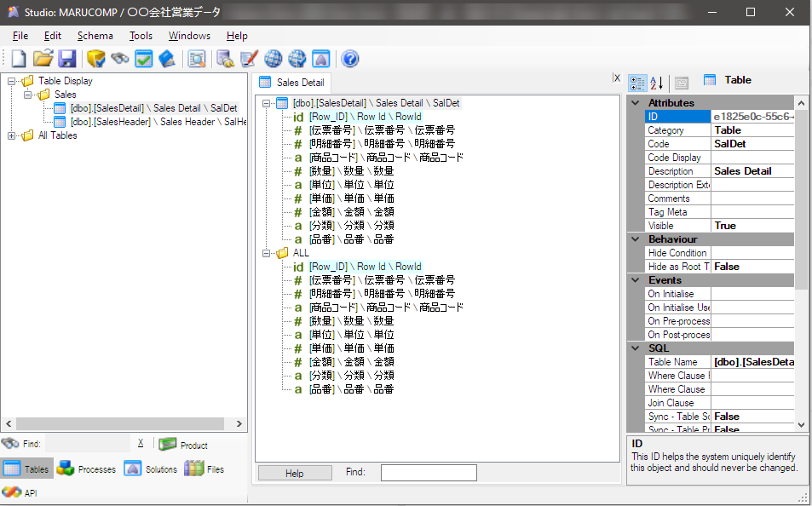Click the screen preview magnifier toolbar icon

click(x=197, y=59)
